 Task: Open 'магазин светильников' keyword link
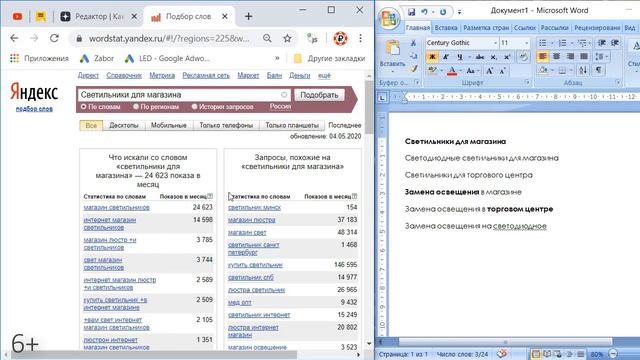coord(116,207)
